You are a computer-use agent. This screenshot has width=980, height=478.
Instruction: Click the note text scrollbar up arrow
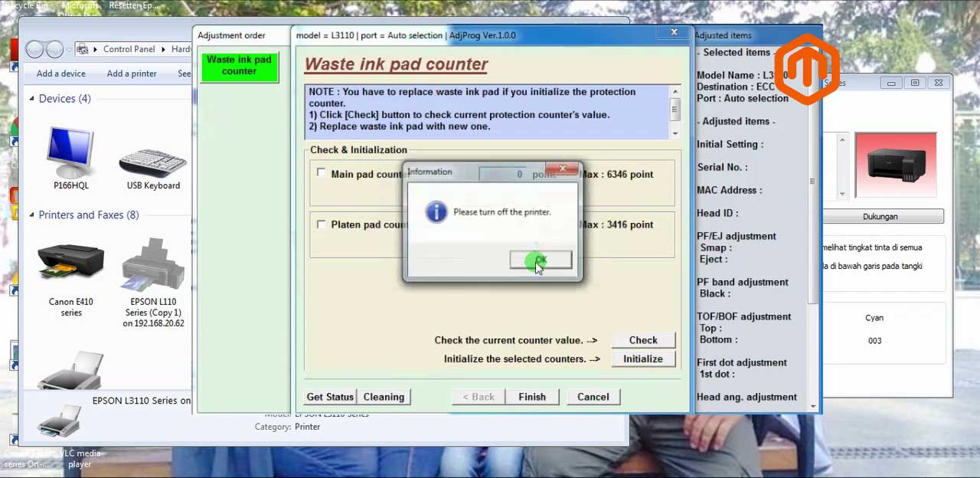click(x=675, y=92)
